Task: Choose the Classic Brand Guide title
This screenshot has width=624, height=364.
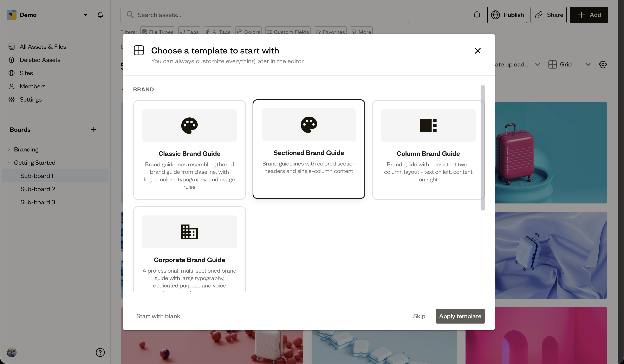Action: pos(189,154)
